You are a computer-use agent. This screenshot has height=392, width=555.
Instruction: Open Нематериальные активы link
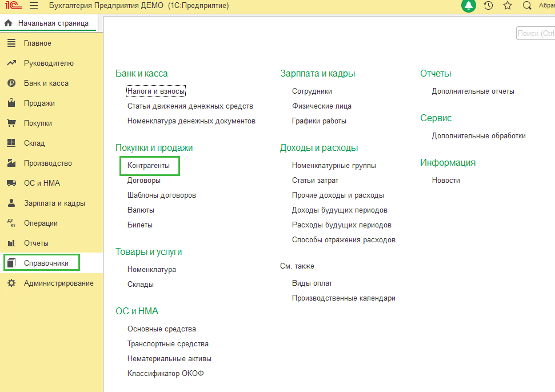[169, 359]
